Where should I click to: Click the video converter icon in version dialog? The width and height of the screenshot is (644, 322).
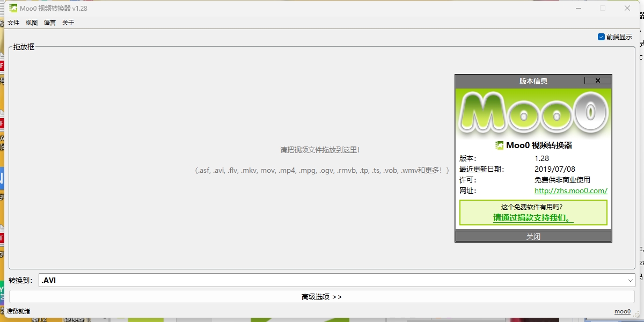click(499, 145)
